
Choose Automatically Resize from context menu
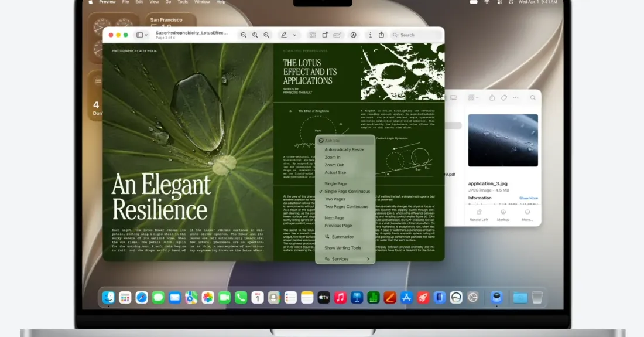point(345,149)
